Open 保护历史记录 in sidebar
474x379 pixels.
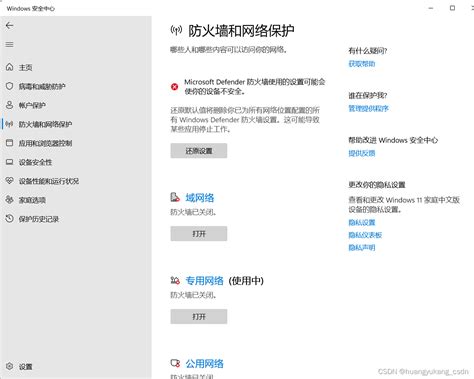pos(39,219)
